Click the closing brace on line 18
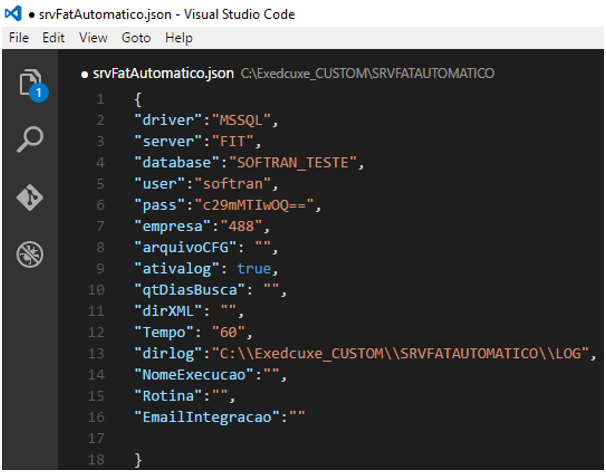Image resolution: width=606 pixels, height=473 pixels. 138,458
